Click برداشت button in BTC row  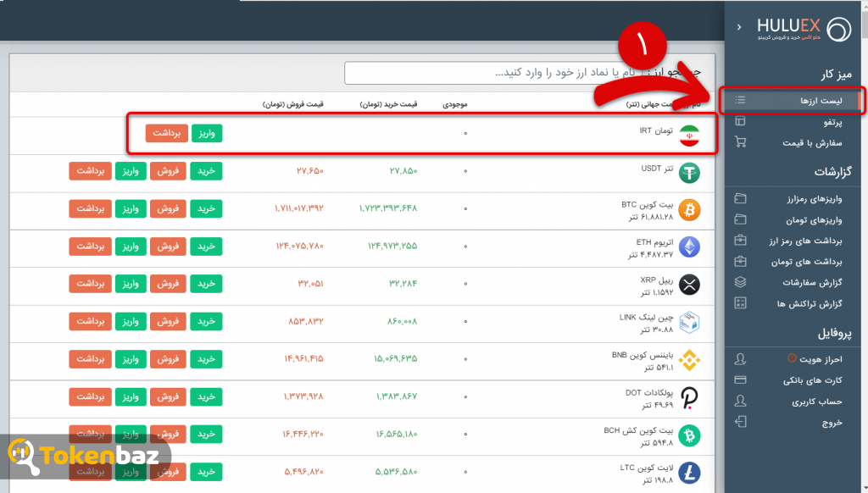[90, 208]
